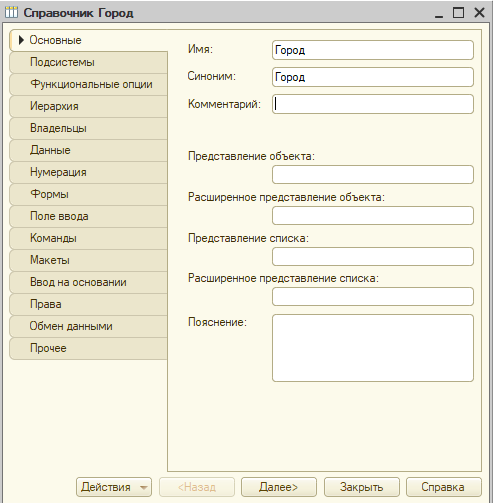Switch to the Нумерация tab
Screen dimensions: 493x503
88,172
